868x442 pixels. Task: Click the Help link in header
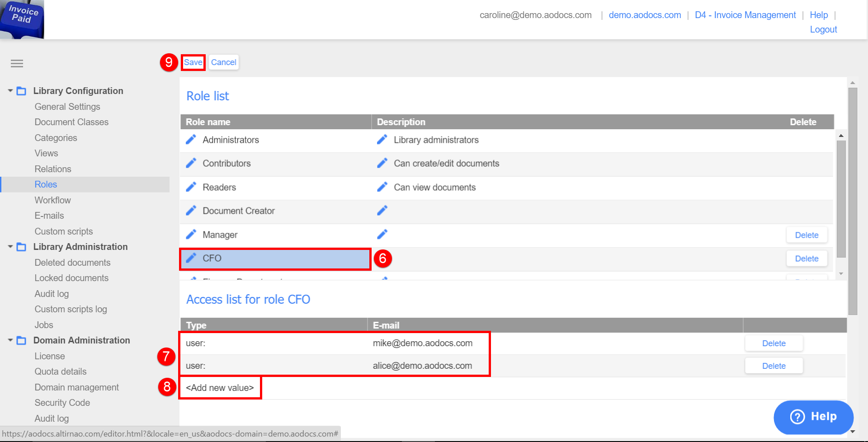pyautogui.click(x=819, y=15)
